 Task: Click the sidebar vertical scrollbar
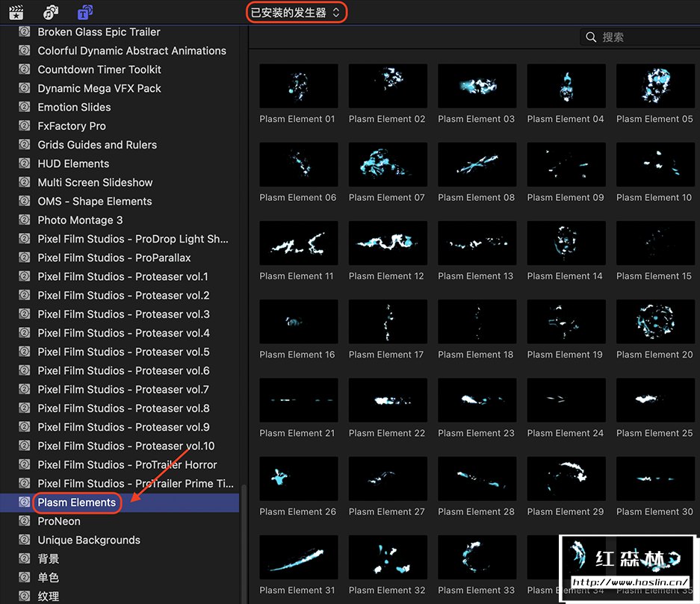pyautogui.click(x=244, y=544)
